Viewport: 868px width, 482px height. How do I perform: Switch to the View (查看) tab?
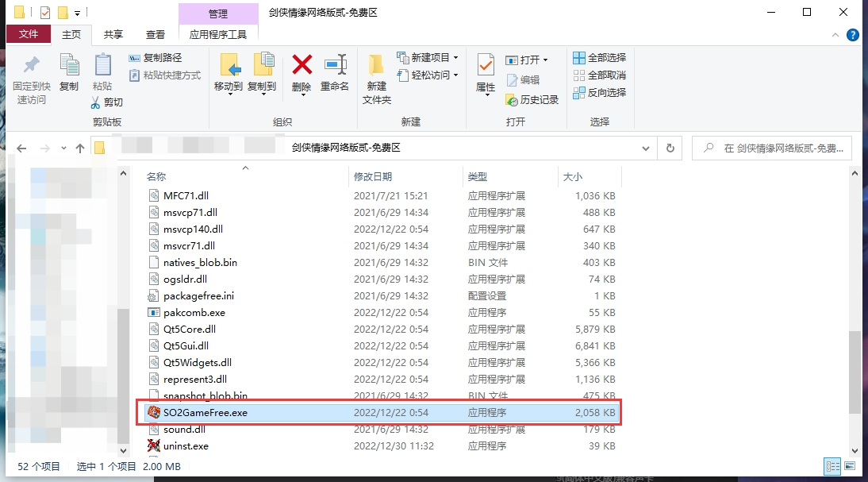click(156, 34)
